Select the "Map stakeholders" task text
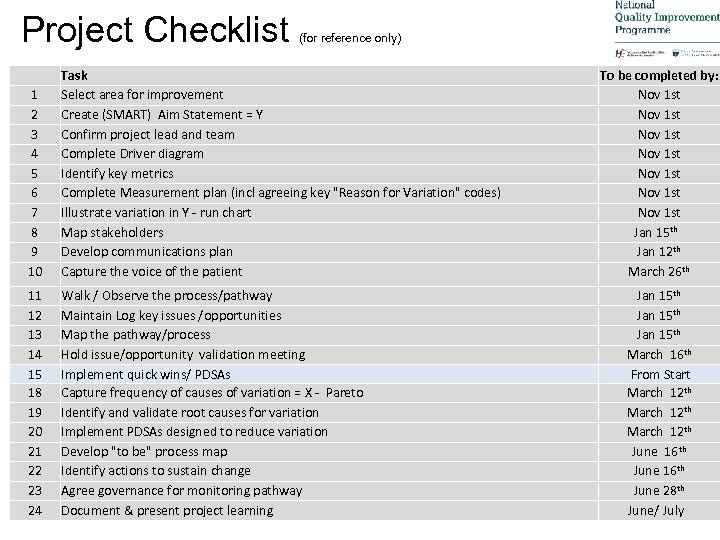Viewport: 720px width, 540px height. pyautogui.click(x=112, y=232)
